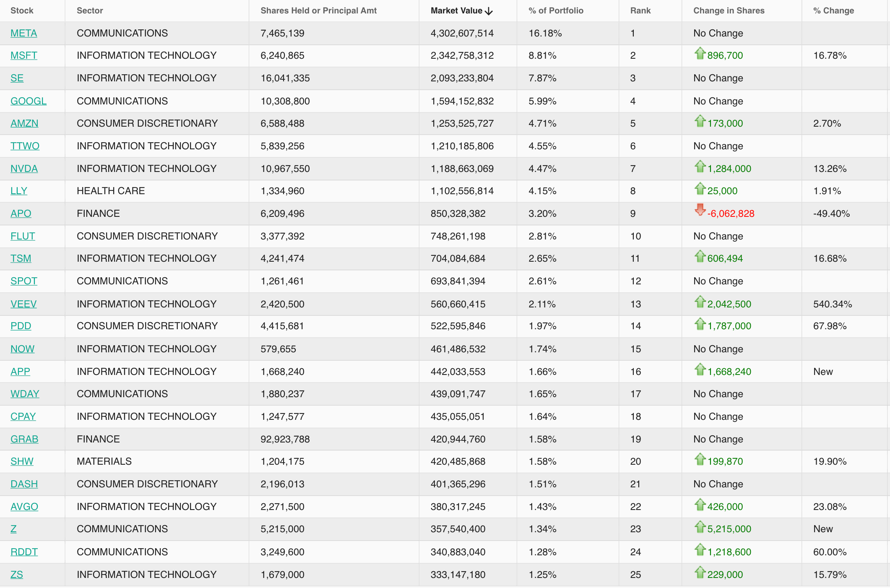The image size is (890, 588).
Task: Open the APP stock link
Action: [x=20, y=372]
